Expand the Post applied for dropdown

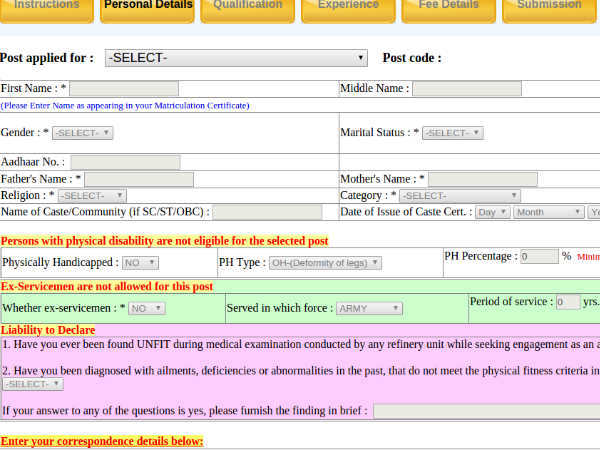(236, 58)
